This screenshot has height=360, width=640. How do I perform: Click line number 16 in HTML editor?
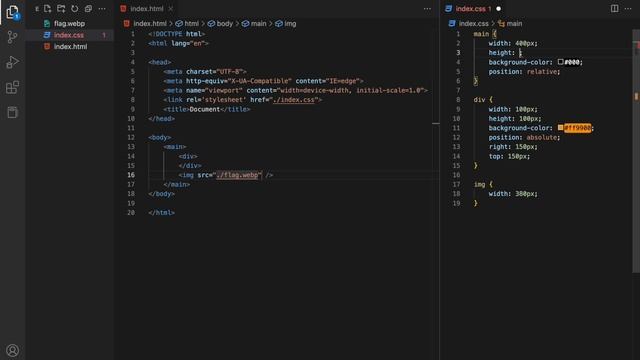pyautogui.click(x=131, y=175)
